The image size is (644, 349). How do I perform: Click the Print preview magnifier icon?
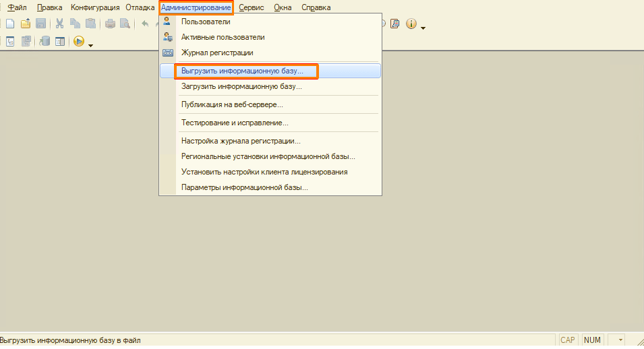click(x=125, y=24)
